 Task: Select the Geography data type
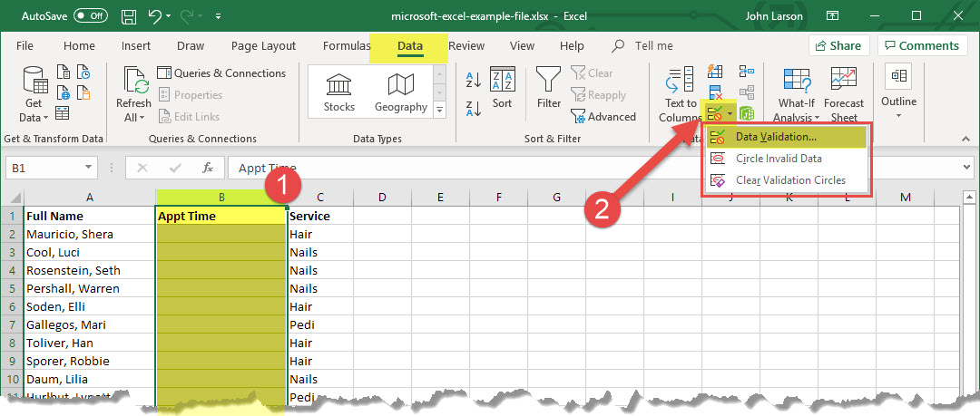pyautogui.click(x=400, y=92)
